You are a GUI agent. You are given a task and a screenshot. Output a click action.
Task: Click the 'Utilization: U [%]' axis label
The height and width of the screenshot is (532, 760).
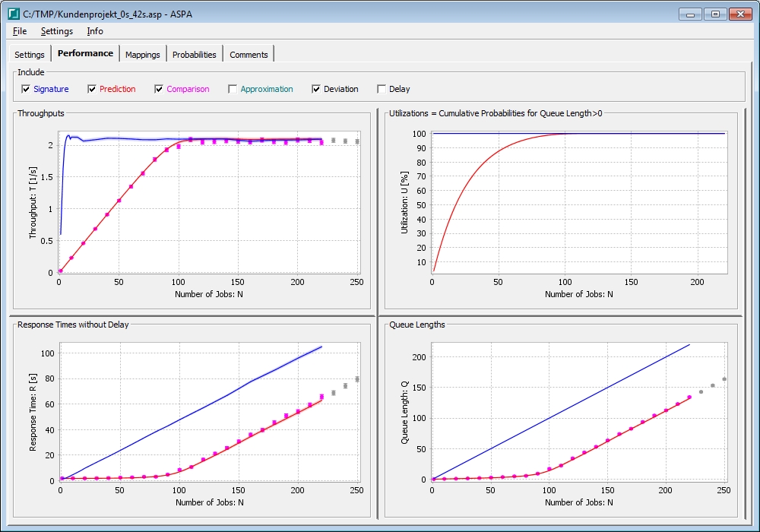pos(405,202)
